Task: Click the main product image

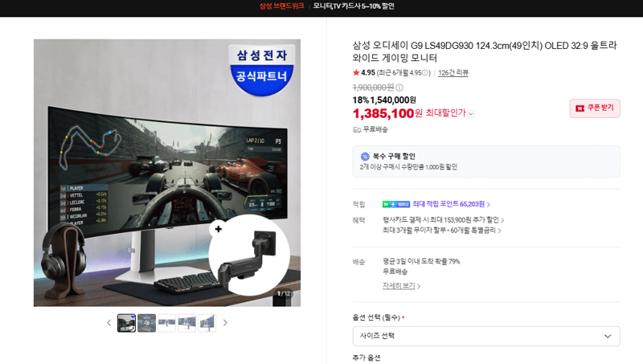Action: tap(167, 173)
